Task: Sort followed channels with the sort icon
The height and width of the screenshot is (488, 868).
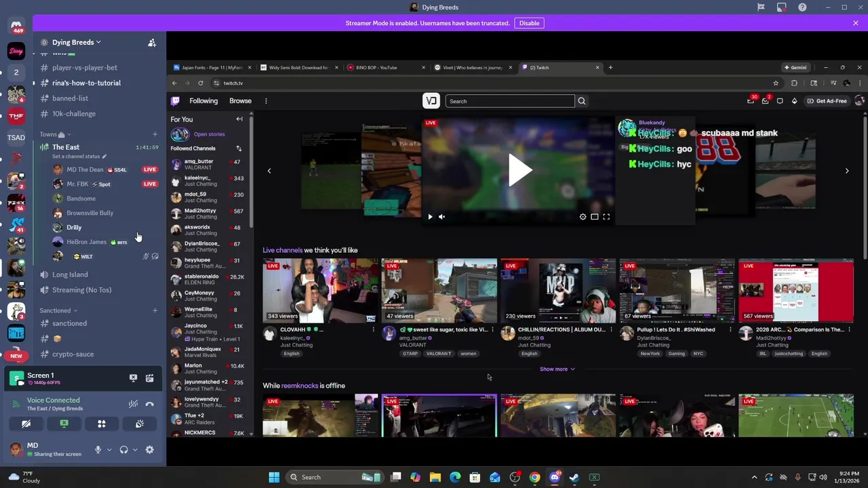Action: (239, 148)
